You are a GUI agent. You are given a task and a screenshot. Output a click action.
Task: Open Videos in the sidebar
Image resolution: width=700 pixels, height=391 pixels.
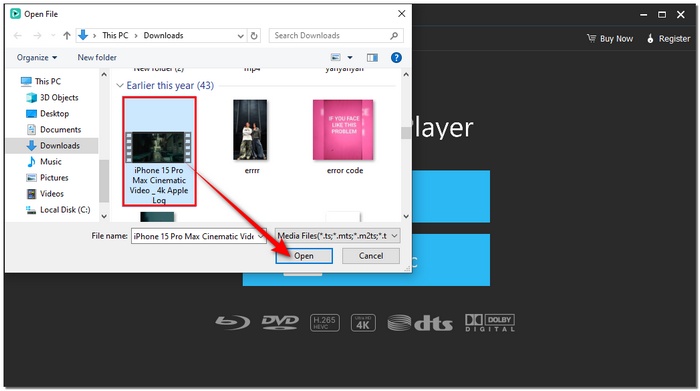[x=51, y=194]
